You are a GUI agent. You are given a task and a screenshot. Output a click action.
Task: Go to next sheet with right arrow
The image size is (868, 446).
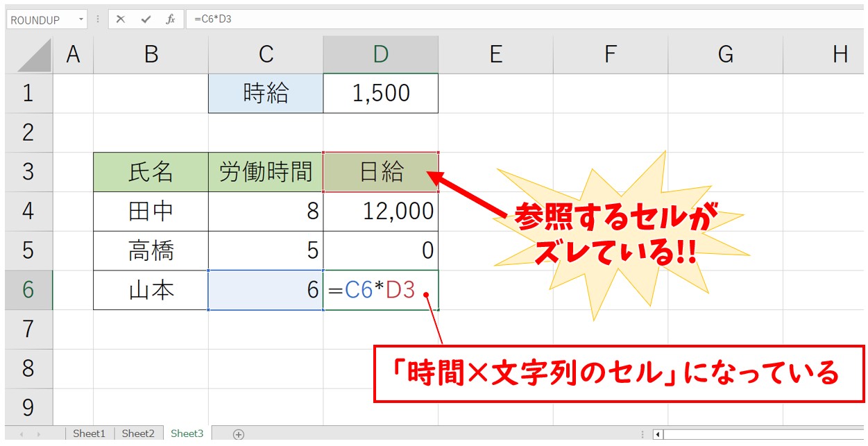click(x=40, y=434)
